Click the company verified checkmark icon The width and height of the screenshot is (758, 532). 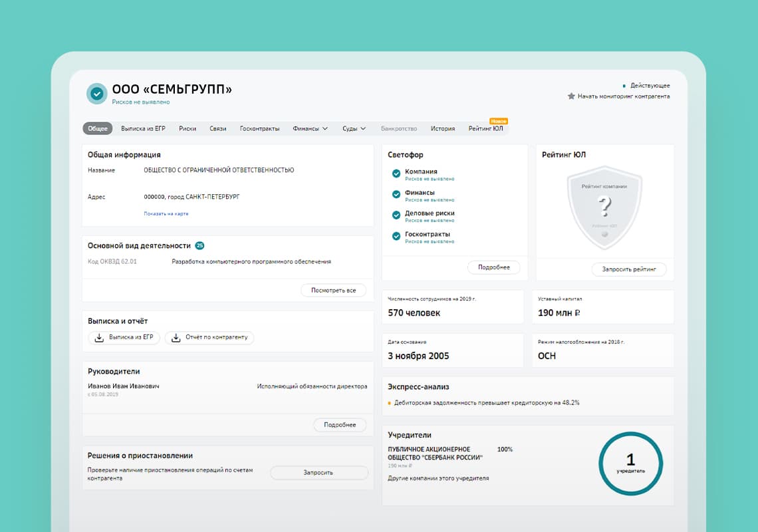(x=96, y=94)
